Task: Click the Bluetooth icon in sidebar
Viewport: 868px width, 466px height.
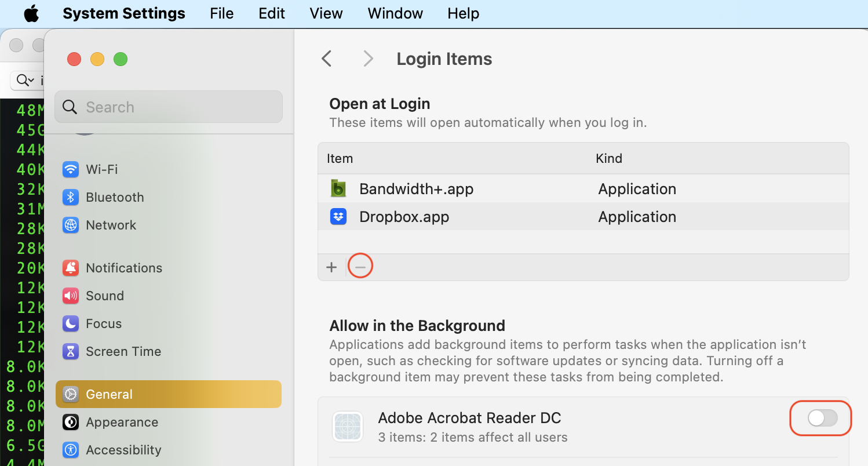Action: click(71, 197)
